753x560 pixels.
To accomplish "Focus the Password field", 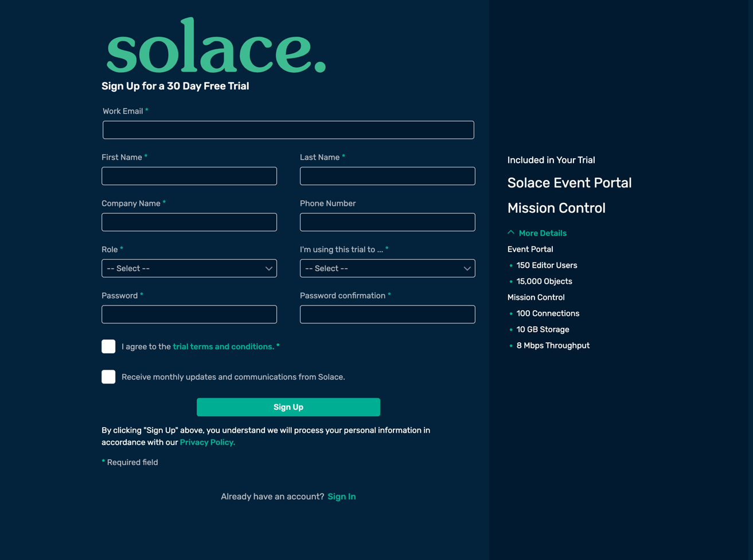I will pos(189,314).
